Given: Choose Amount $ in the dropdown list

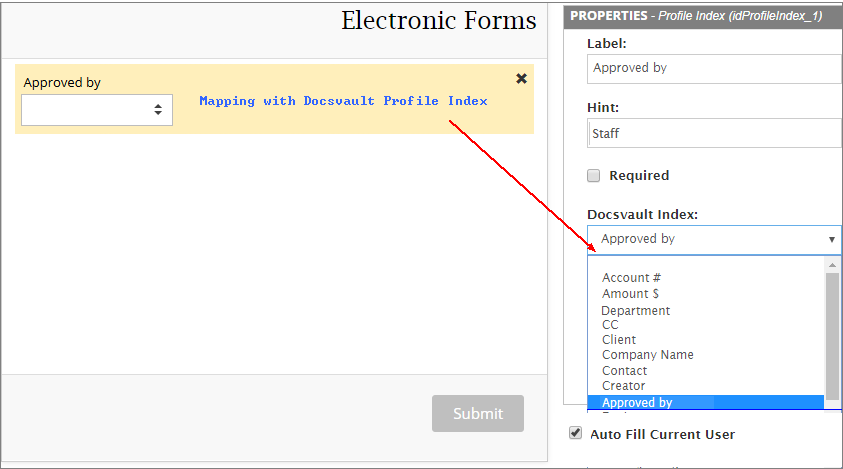Looking at the screenshot, I should [x=630, y=294].
